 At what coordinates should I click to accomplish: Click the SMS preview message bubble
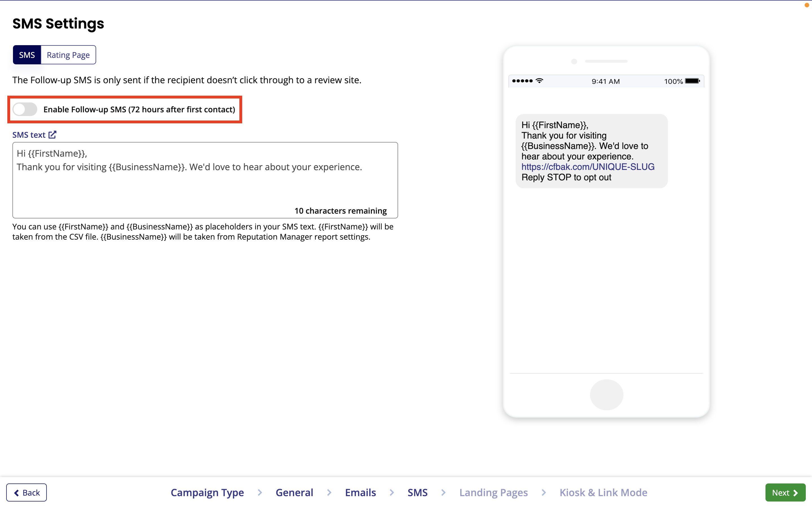[x=592, y=151]
